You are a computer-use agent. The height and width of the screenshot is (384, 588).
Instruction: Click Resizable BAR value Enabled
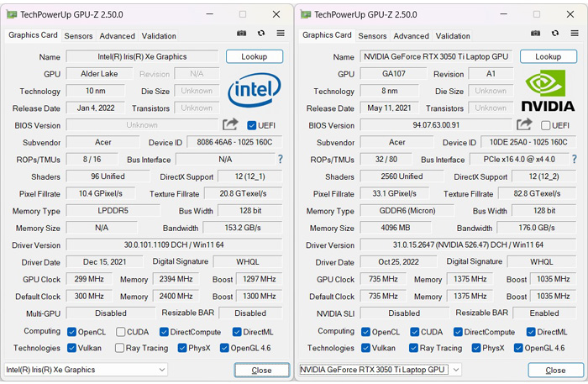pyautogui.click(x=544, y=313)
